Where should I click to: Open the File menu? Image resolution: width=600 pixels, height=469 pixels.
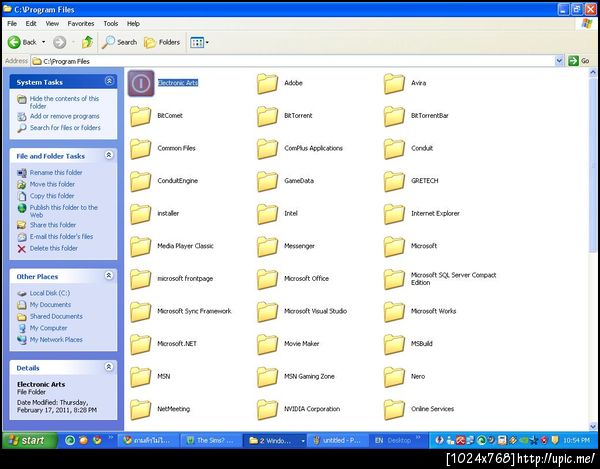(12, 24)
